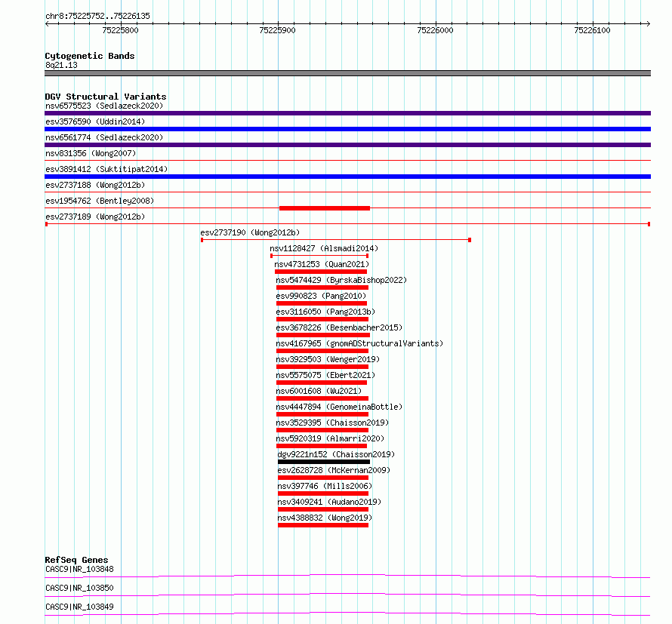Open gene CASC9|NR_103850

click(x=79, y=588)
